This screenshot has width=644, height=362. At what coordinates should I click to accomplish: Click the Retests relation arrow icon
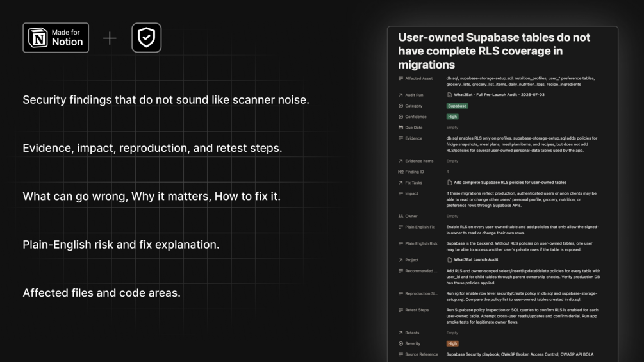point(400,333)
